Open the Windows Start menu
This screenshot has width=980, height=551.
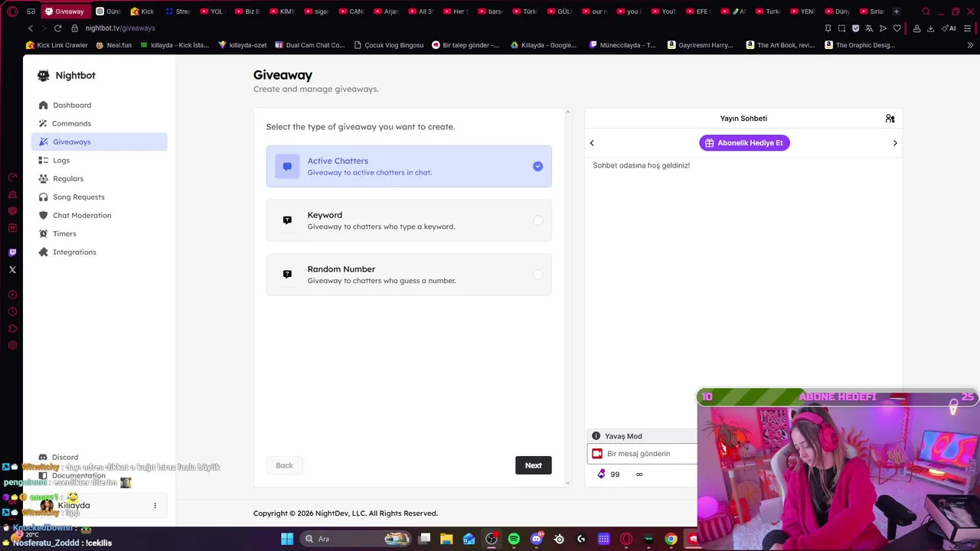coord(287,539)
